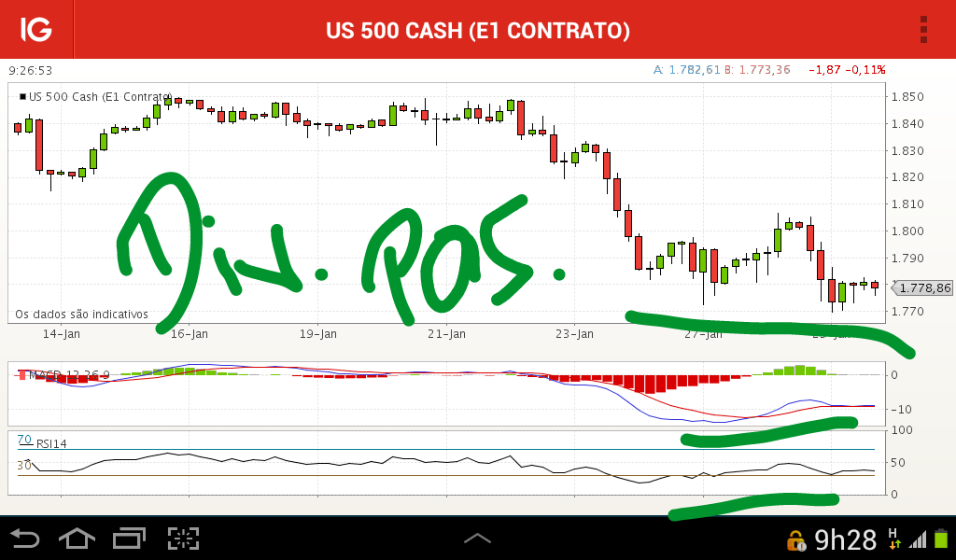Image resolution: width=956 pixels, height=560 pixels.
Task: Tap the US 500 Cash chart legend label
Action: 100,97
